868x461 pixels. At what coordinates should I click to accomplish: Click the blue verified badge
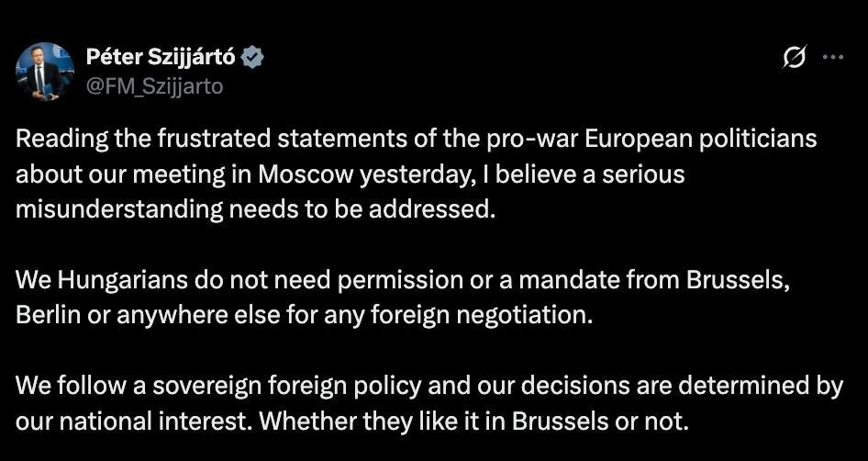(x=253, y=57)
